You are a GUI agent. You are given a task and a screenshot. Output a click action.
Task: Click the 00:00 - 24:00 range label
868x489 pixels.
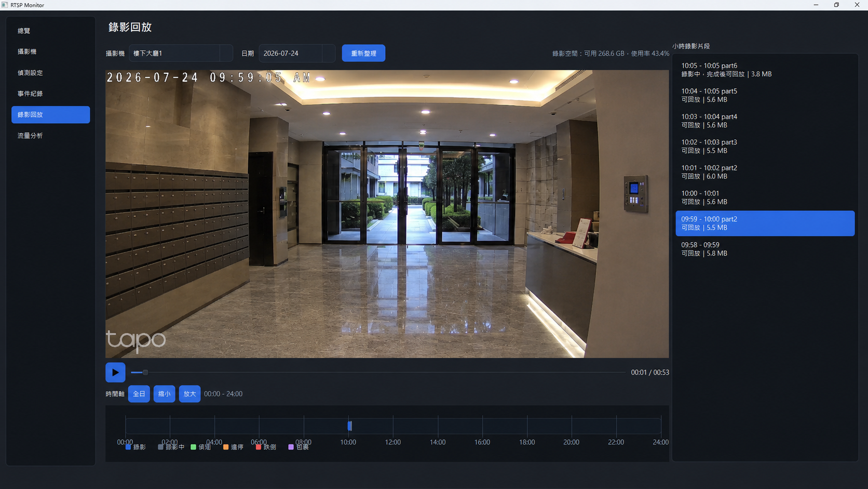click(223, 394)
